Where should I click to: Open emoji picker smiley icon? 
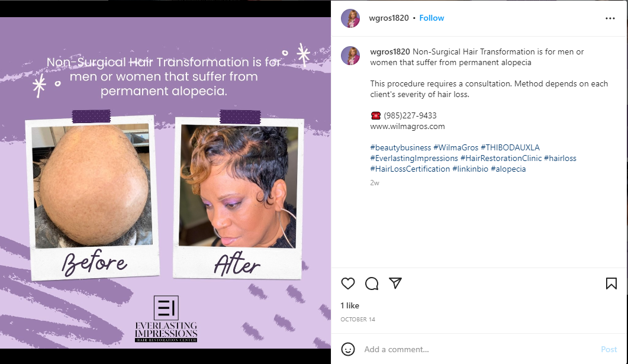[347, 349]
